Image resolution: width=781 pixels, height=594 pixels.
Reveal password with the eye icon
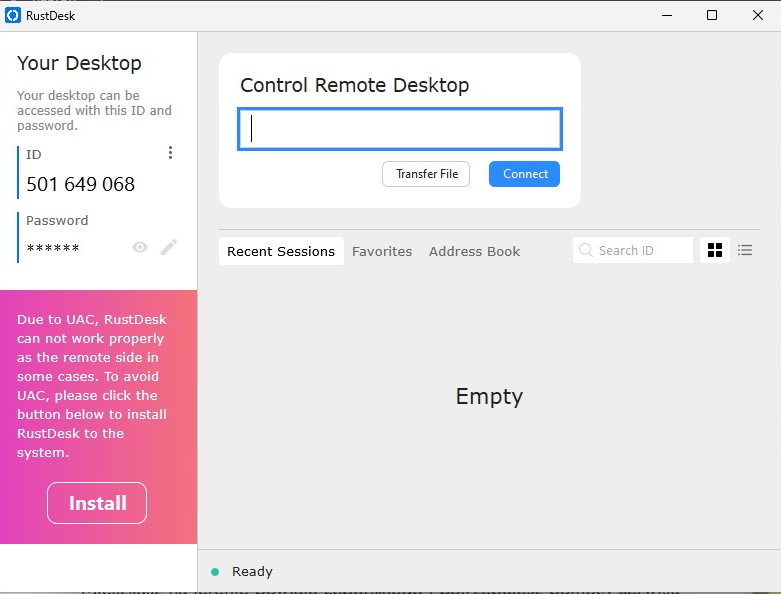(140, 247)
